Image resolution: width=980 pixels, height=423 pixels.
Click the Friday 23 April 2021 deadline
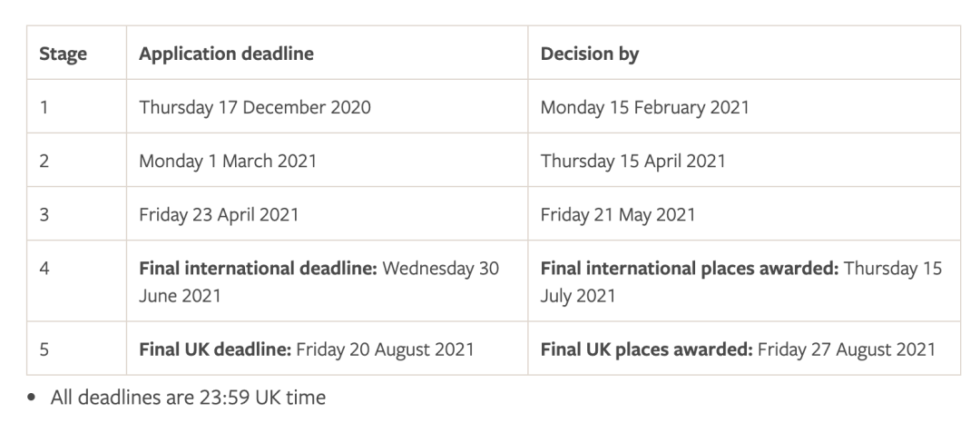(x=218, y=215)
